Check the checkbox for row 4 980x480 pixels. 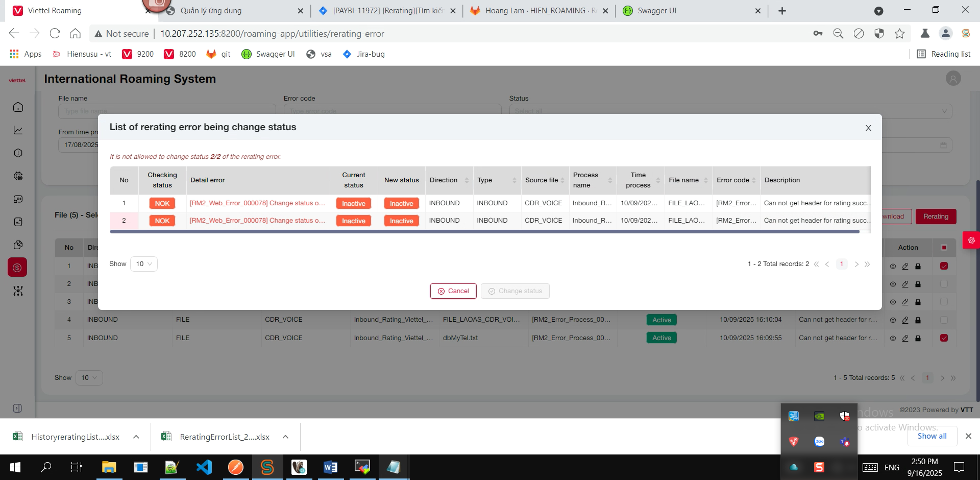coord(944,320)
